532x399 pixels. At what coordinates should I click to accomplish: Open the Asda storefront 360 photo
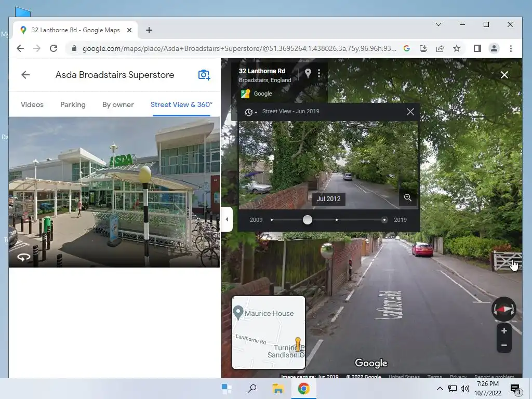(114, 192)
